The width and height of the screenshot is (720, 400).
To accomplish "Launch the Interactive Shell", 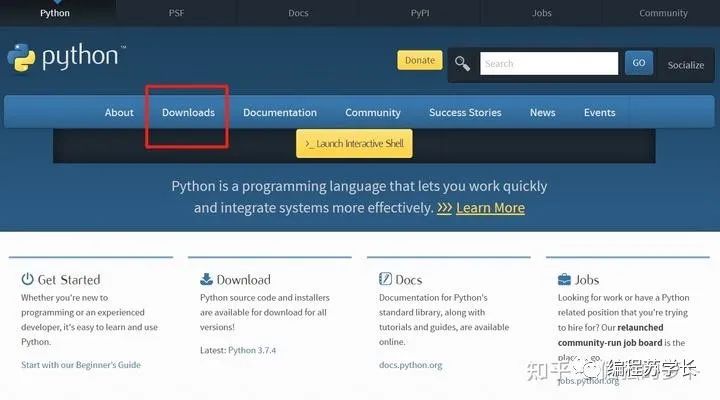I will click(x=354, y=144).
